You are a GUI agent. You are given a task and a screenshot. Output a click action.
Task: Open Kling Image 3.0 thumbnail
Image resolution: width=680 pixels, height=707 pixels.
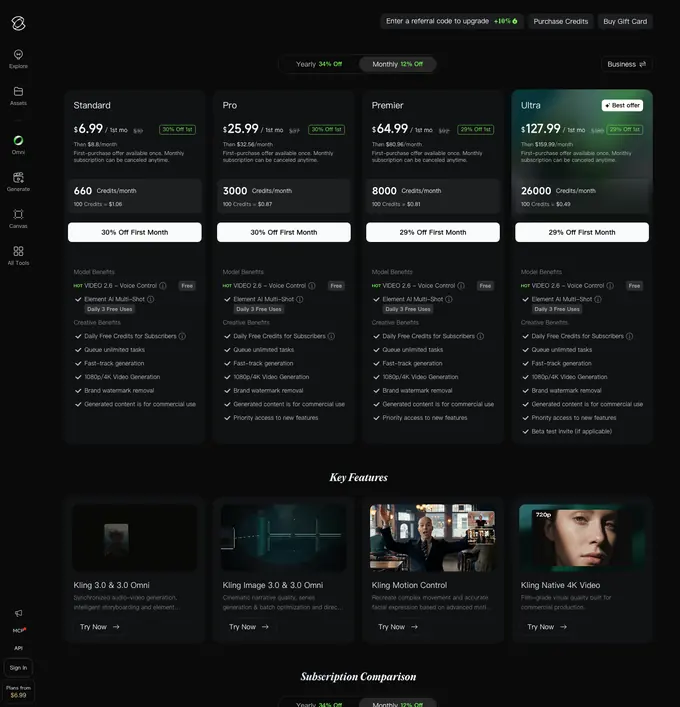(x=284, y=537)
